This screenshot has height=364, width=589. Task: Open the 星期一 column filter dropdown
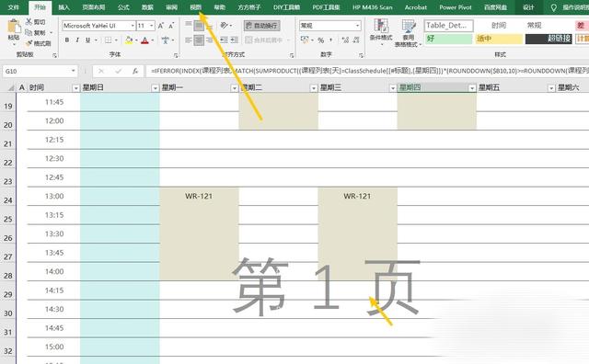pyautogui.click(x=234, y=88)
